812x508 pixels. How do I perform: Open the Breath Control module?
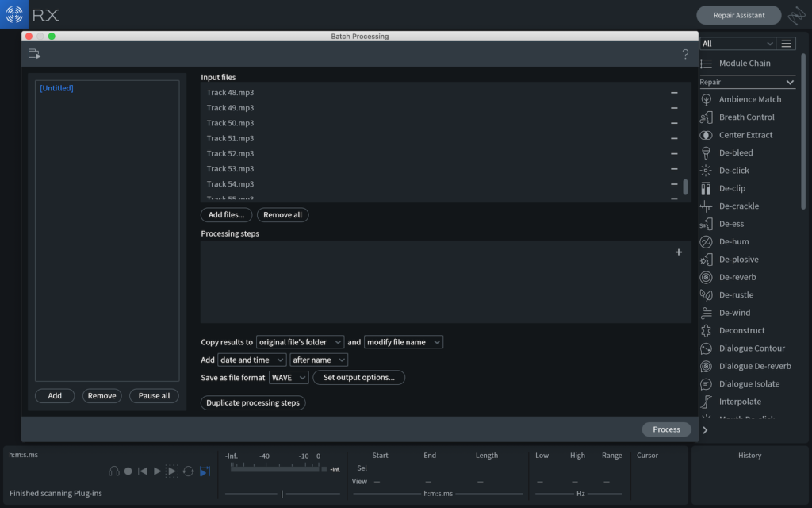pyautogui.click(x=746, y=117)
